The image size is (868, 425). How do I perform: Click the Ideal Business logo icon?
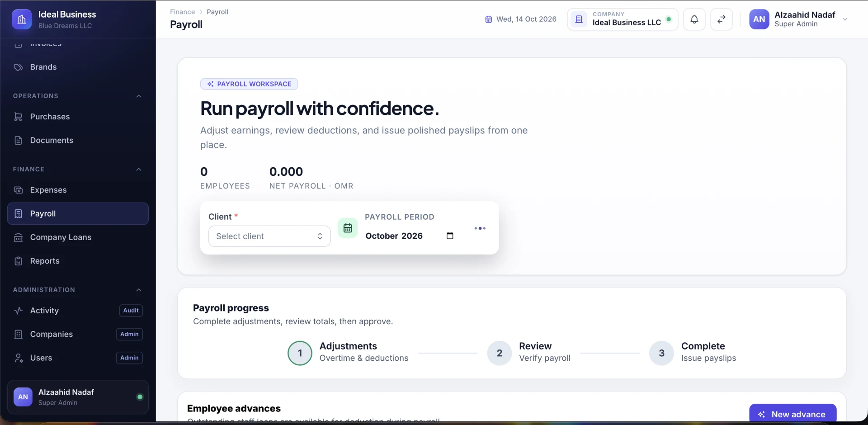(22, 19)
